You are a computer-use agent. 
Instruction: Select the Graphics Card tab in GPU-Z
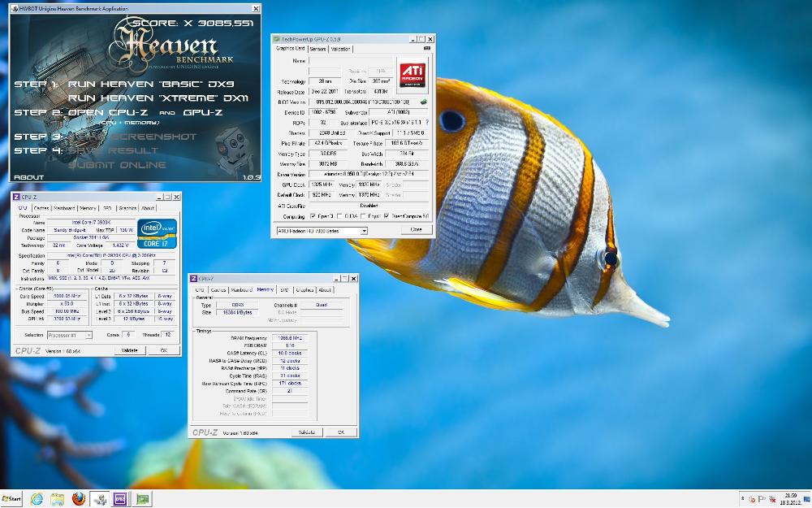(x=290, y=48)
